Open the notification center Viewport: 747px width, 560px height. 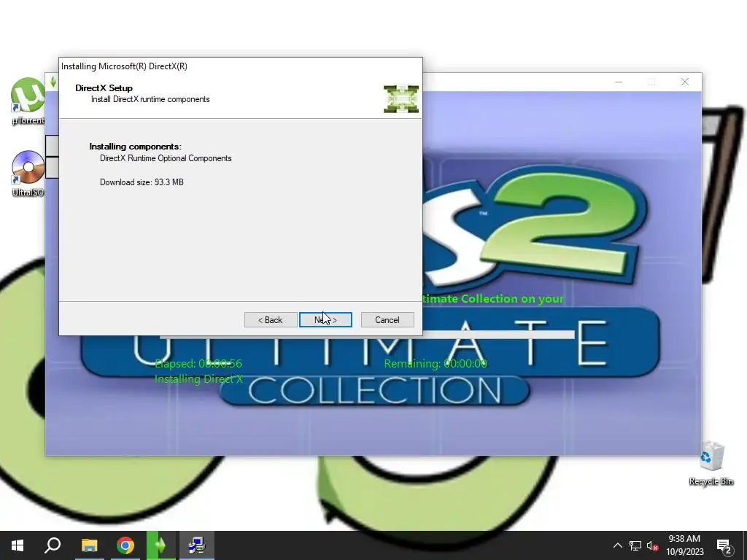pyautogui.click(x=724, y=546)
